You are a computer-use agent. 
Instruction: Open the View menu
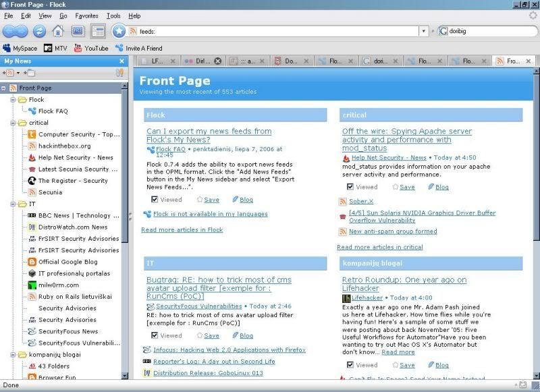coord(45,16)
